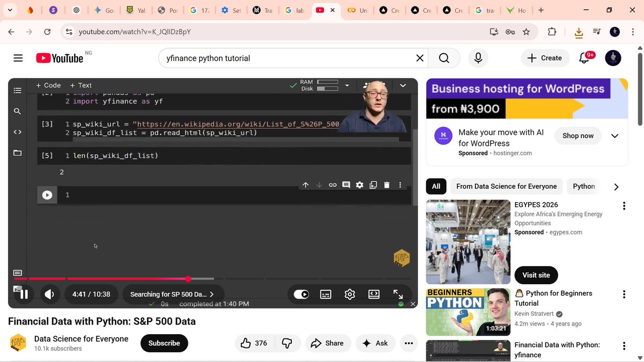The width and height of the screenshot is (644, 362).
Task: Enter full screen mode
Action: tap(398, 294)
